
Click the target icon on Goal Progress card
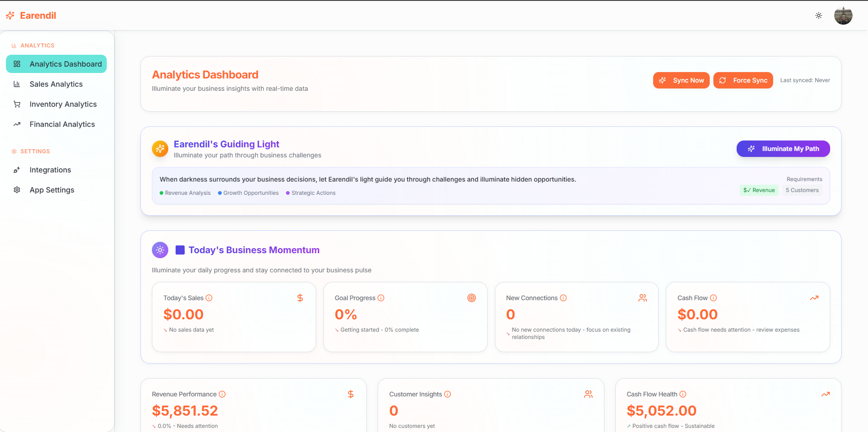[472, 297]
